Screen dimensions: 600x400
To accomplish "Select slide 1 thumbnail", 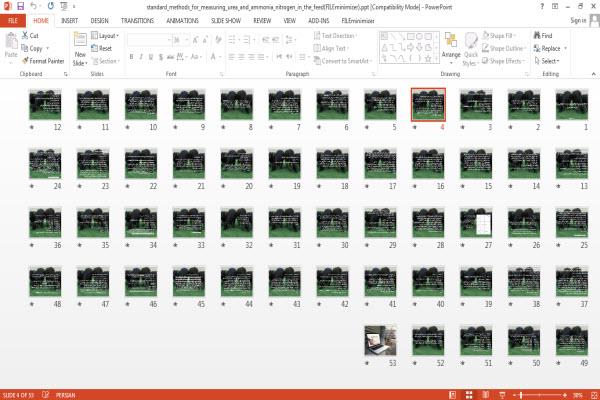I will click(572, 104).
